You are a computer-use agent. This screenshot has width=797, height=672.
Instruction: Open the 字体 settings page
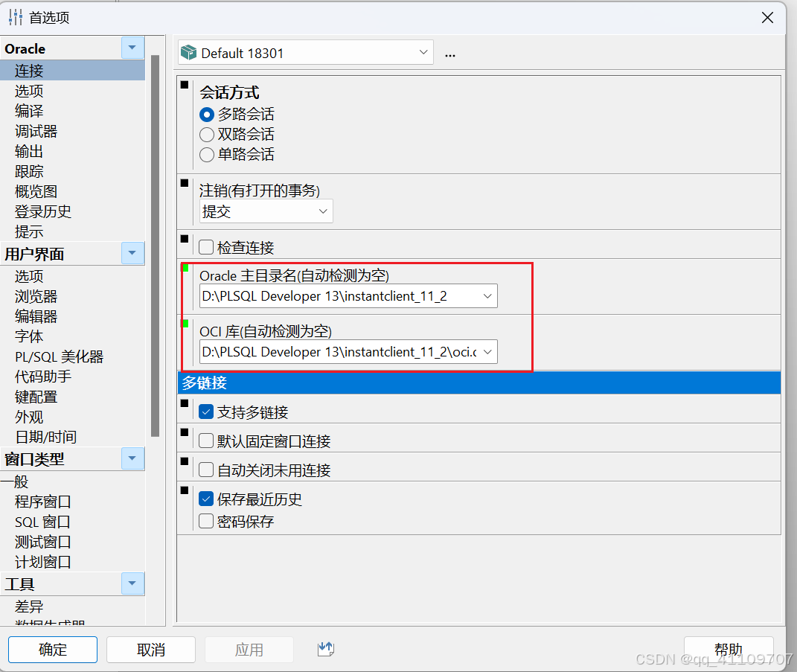(28, 336)
